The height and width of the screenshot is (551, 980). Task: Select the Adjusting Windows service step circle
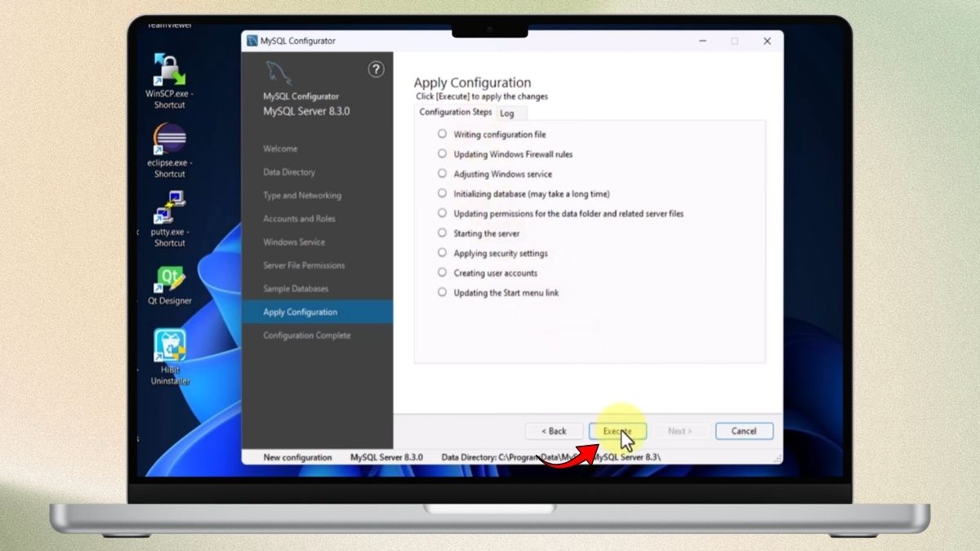(442, 173)
